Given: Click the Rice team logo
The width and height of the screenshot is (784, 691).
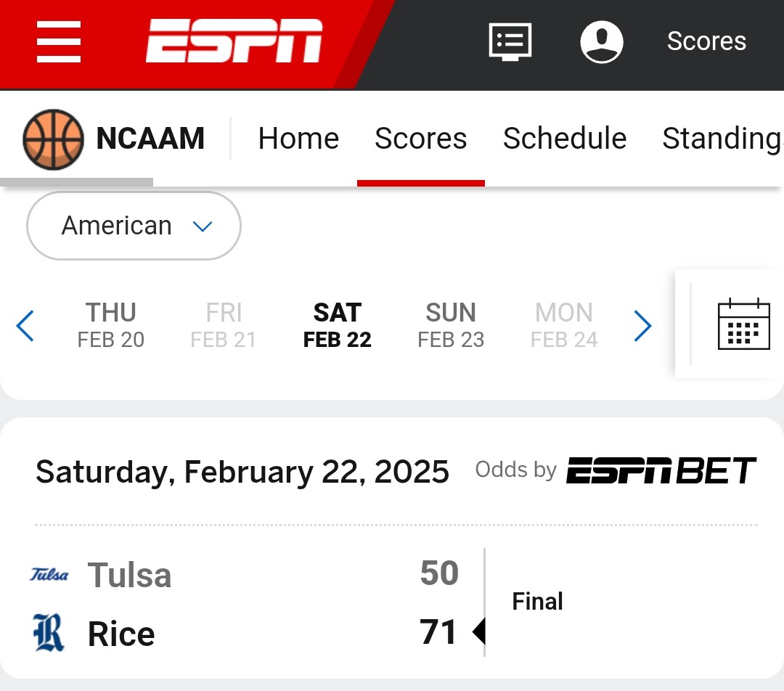Looking at the screenshot, I should (49, 633).
